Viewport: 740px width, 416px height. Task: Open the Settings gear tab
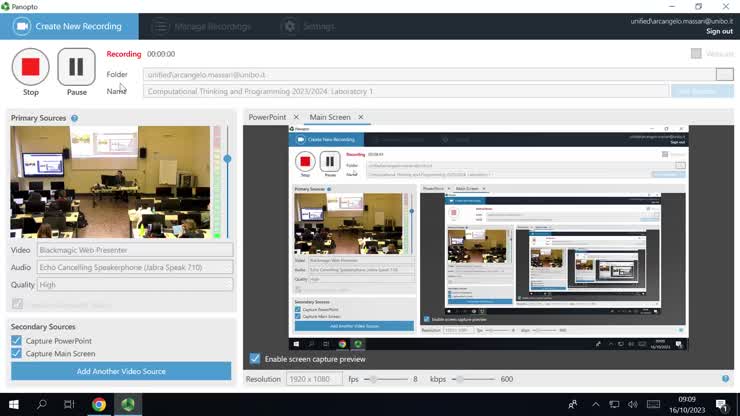pyautogui.click(x=290, y=26)
